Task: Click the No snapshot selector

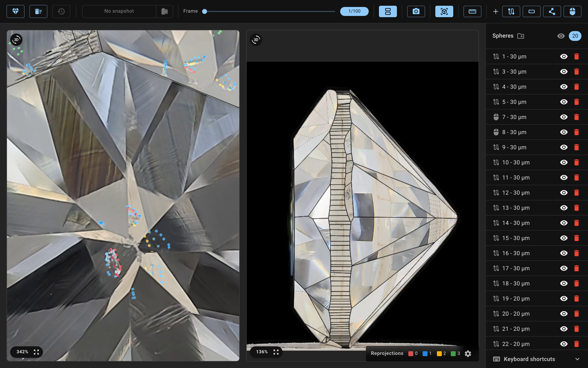Action: (x=119, y=11)
